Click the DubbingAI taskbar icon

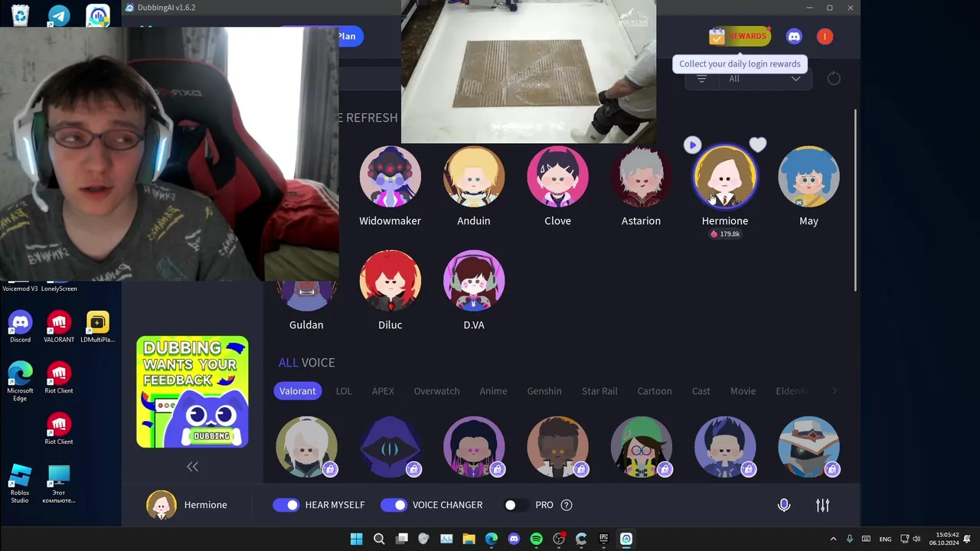click(x=626, y=539)
